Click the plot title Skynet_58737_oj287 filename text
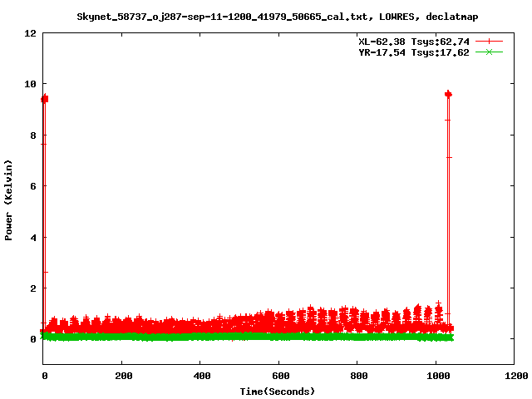The width and height of the screenshot is (532, 399). pos(222,17)
